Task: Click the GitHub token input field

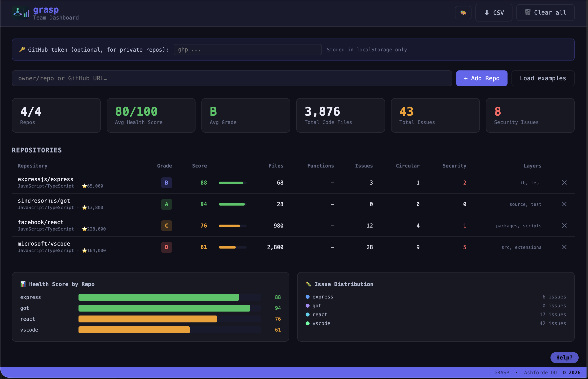Action: click(x=247, y=49)
